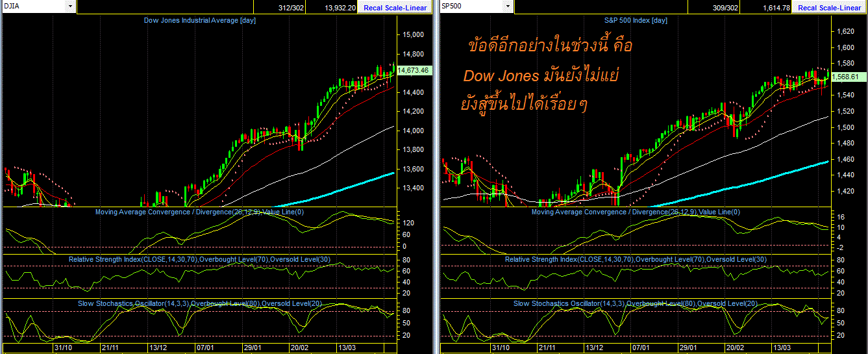Click the 29/01 date marker on the Dow chart
The height and width of the screenshot is (354, 868).
[x=253, y=348]
